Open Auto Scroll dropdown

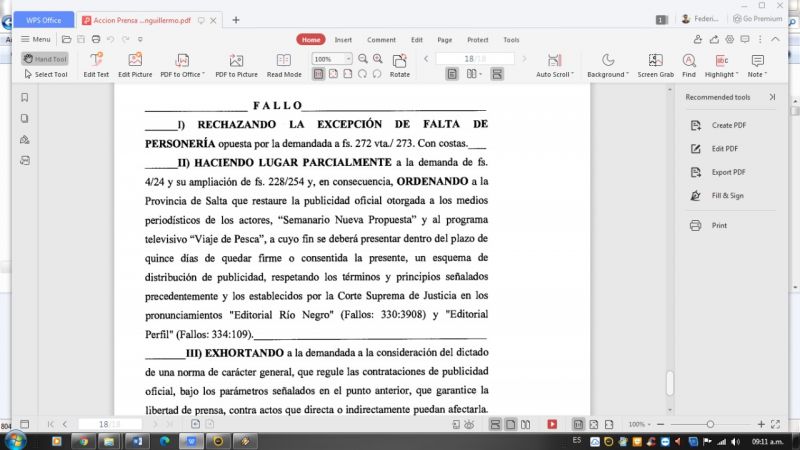click(x=555, y=65)
